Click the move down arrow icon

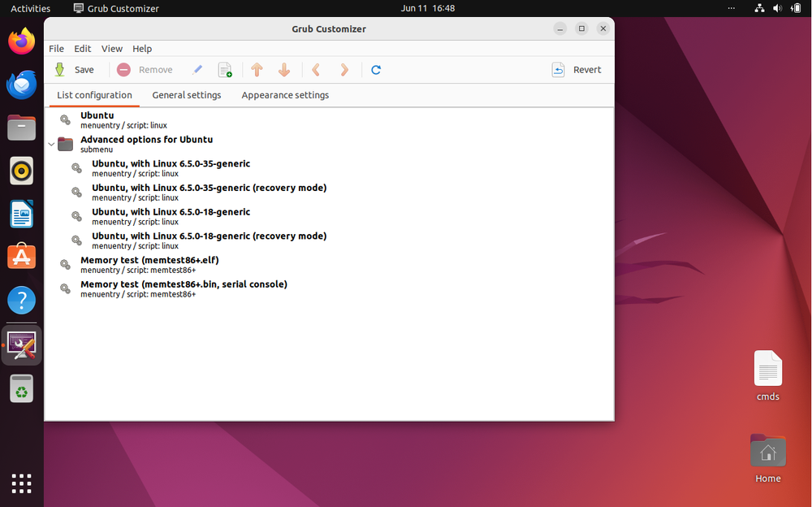pyautogui.click(x=284, y=70)
